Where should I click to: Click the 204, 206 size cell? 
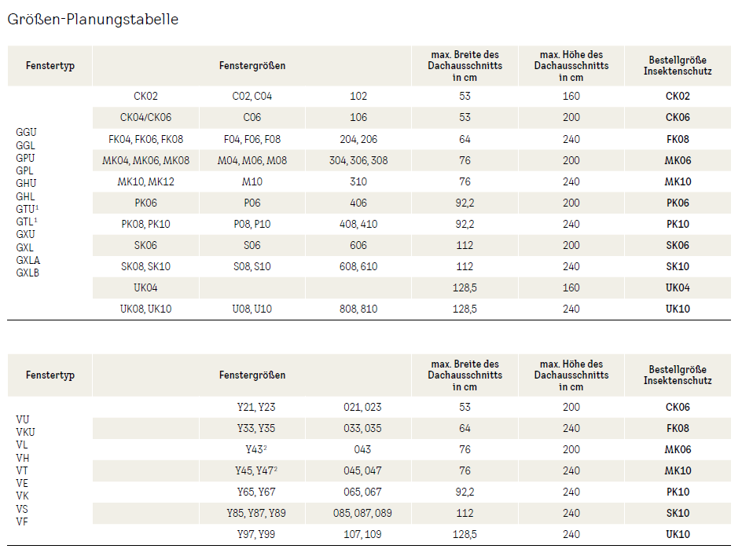(x=358, y=139)
